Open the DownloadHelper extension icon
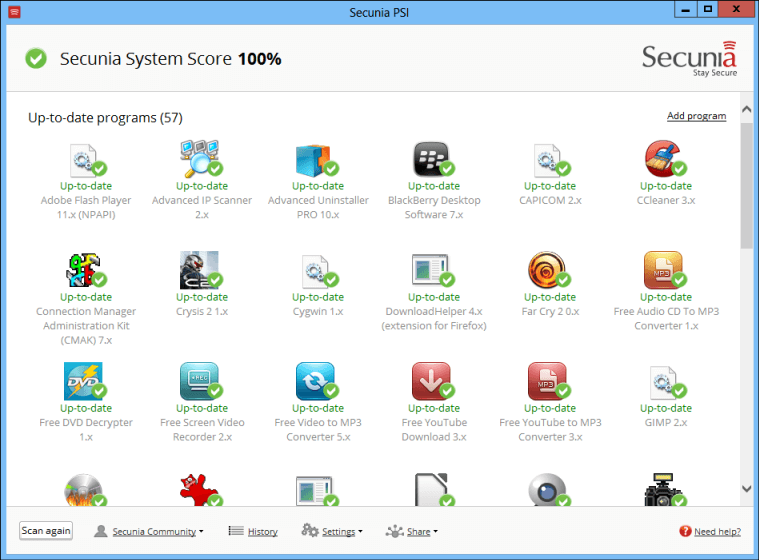The height and width of the screenshot is (560, 759). click(x=432, y=270)
